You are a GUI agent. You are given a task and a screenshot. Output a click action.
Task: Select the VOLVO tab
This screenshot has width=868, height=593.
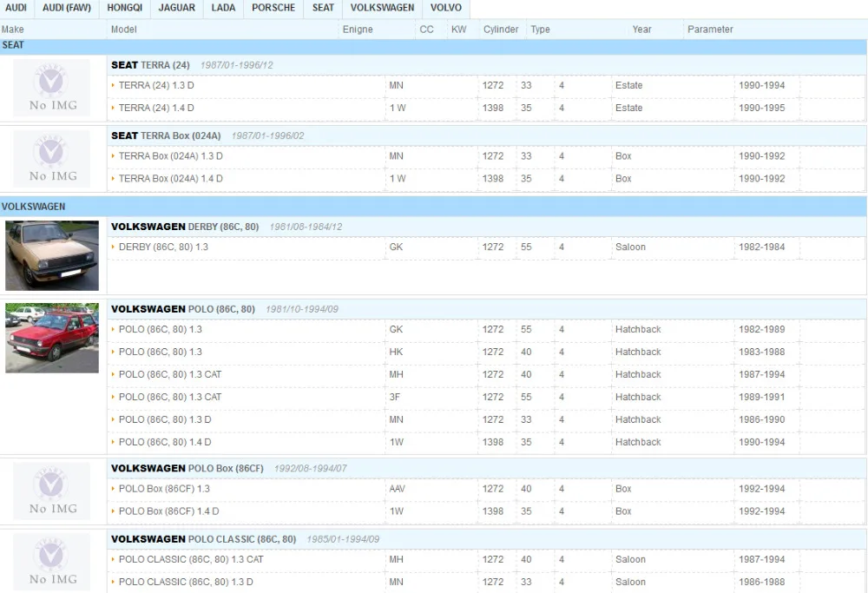click(x=445, y=9)
